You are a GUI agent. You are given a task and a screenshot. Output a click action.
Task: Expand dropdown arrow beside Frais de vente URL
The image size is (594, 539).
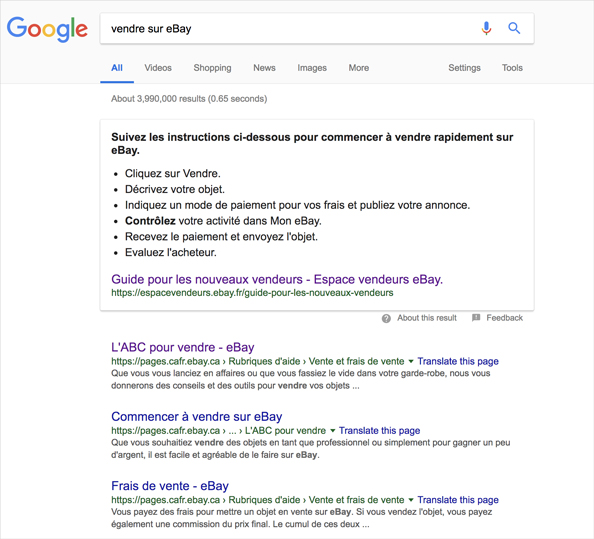(411, 500)
